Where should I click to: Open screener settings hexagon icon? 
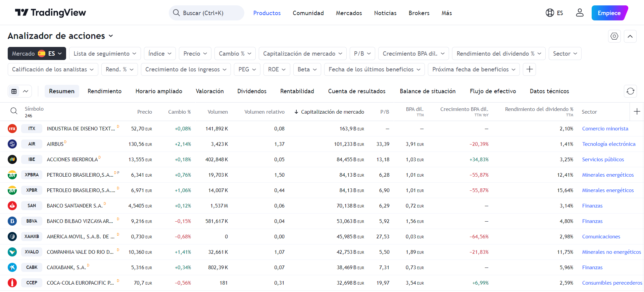614,36
